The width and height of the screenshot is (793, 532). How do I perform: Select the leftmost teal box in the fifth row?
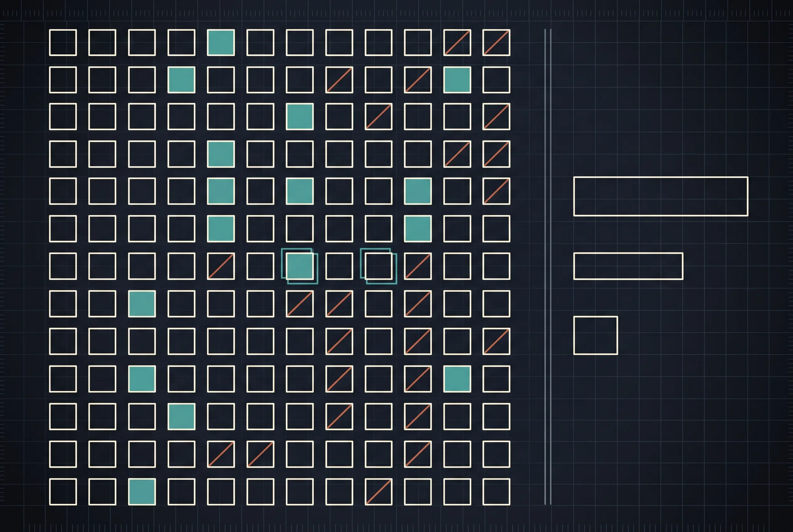[221, 191]
